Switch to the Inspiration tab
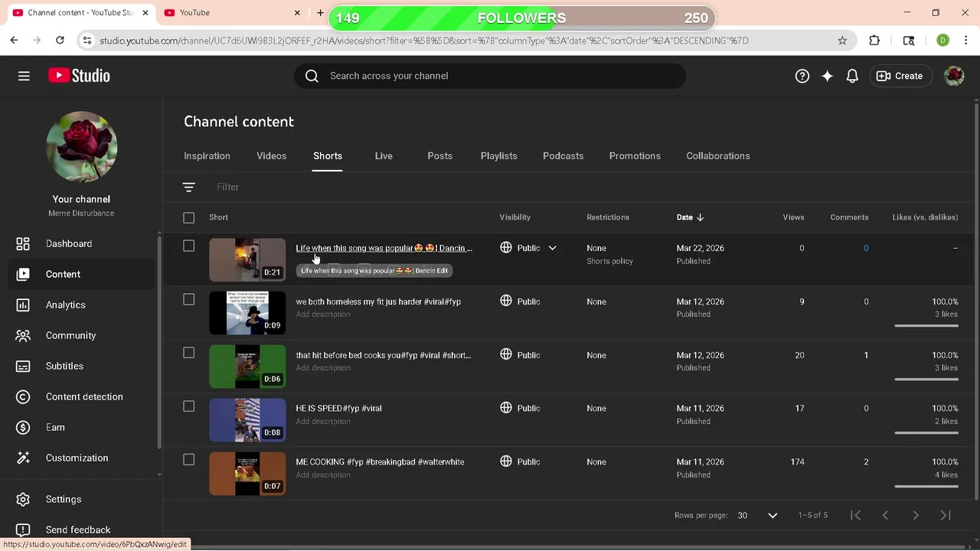 (207, 156)
